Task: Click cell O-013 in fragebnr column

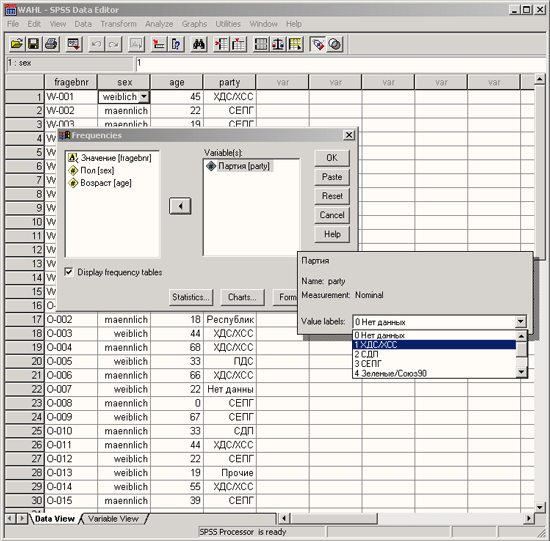Action: tap(71, 473)
